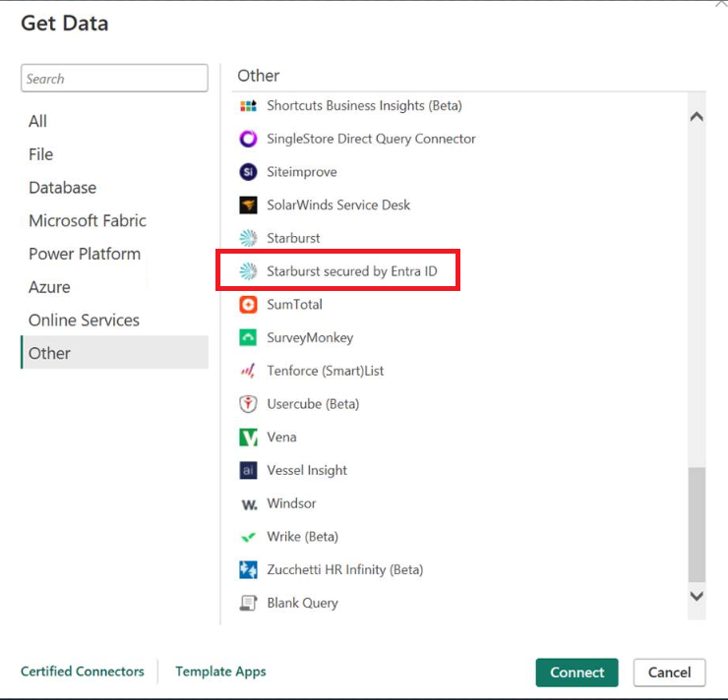728x700 pixels.
Task: Click the Tenforce (Smart)List icon
Action: (248, 371)
